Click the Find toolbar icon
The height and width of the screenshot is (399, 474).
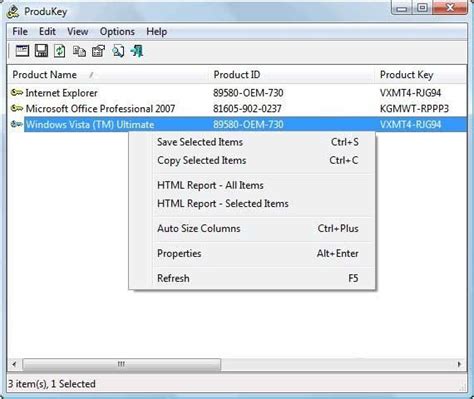tap(118, 51)
